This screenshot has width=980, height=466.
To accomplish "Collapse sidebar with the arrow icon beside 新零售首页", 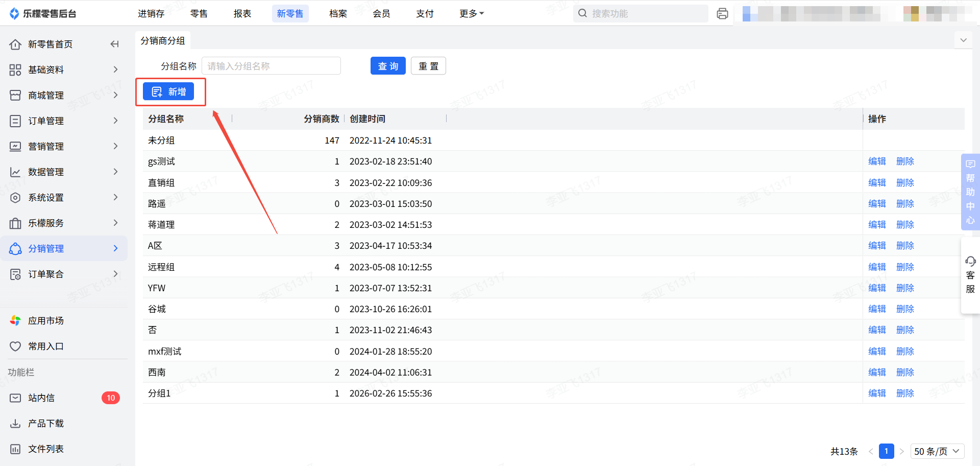I will coord(114,44).
